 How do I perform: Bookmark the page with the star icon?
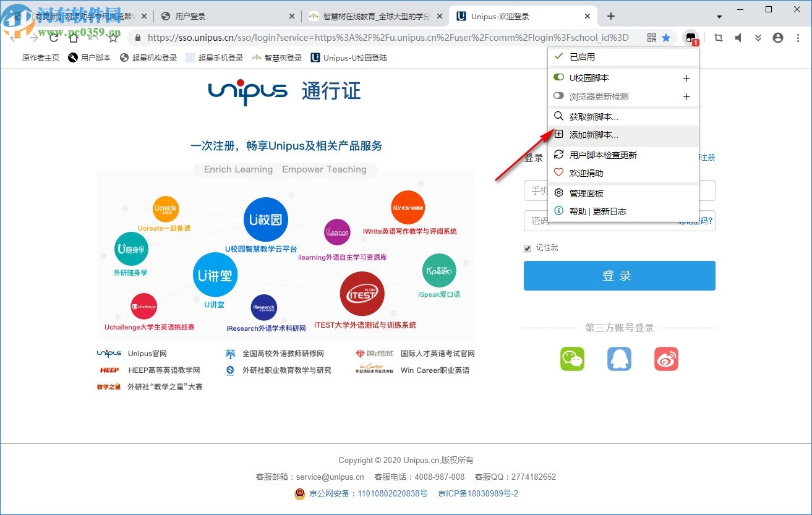pyautogui.click(x=665, y=38)
